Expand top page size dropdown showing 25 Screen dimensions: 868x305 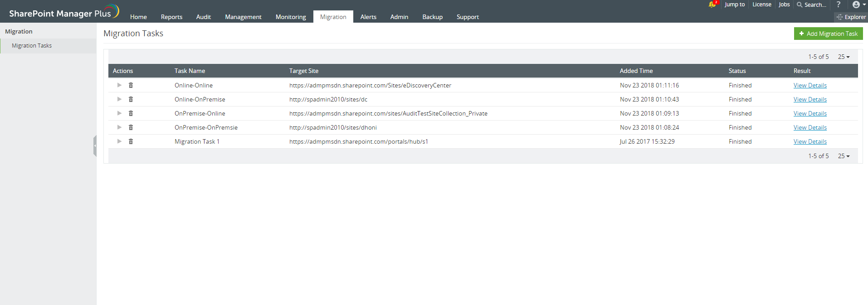point(844,57)
